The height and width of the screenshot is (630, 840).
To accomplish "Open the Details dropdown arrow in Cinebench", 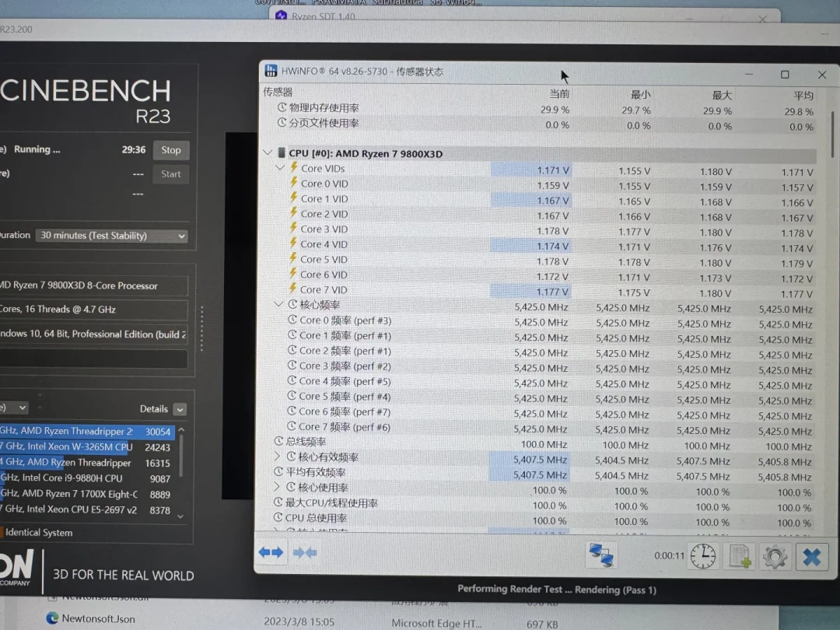I will click(x=180, y=409).
